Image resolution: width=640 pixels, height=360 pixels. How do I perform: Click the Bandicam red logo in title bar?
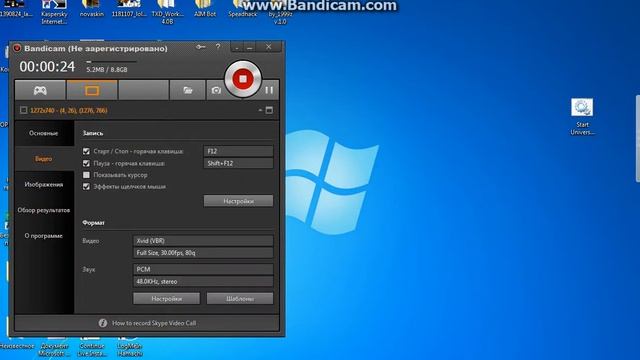[x=17, y=48]
